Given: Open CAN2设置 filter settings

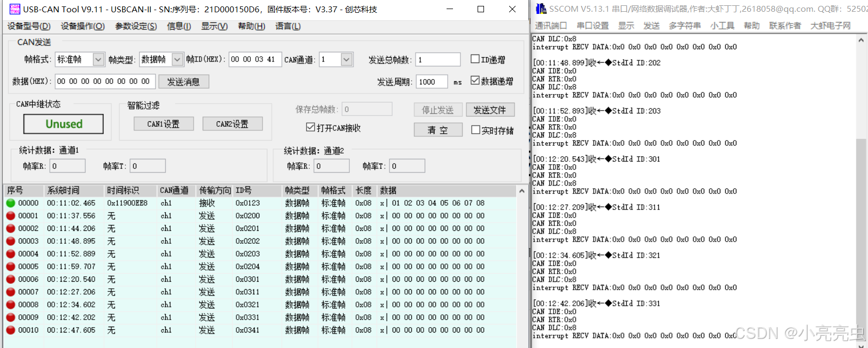Looking at the screenshot, I should pos(233,124).
